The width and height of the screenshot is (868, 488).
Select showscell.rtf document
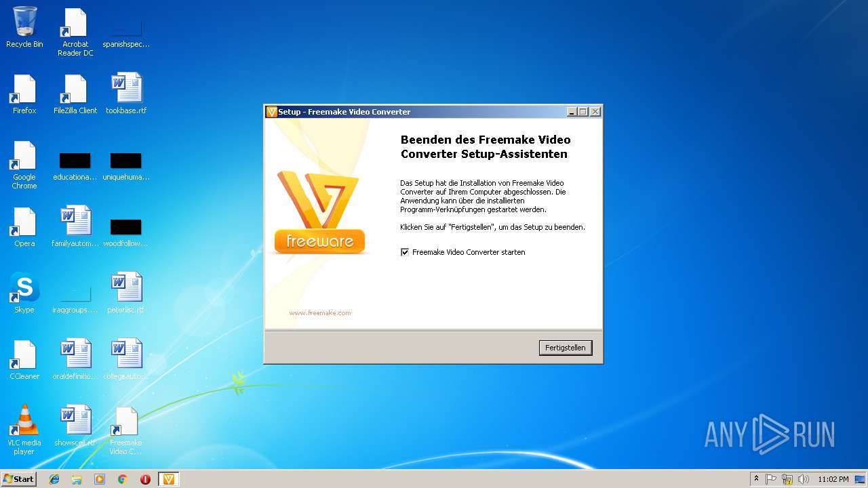75,426
